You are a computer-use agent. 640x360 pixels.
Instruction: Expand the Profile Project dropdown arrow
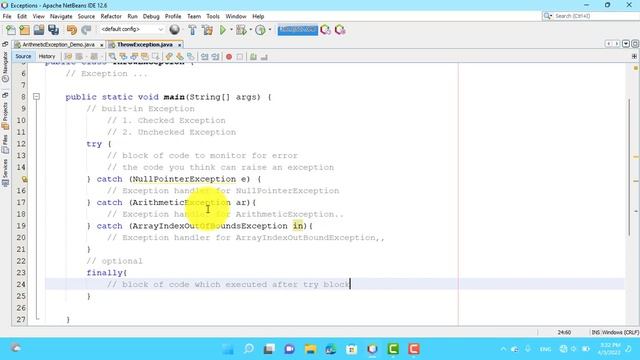[x=269, y=29]
